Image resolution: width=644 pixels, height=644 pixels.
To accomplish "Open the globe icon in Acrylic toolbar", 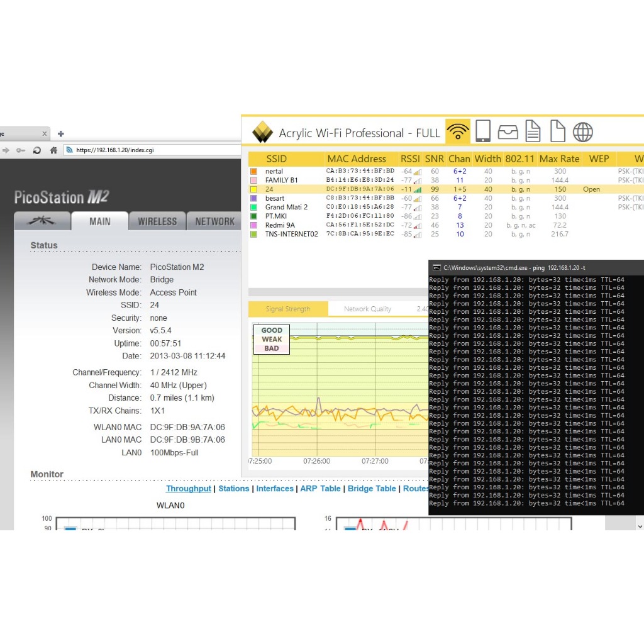I will (x=583, y=132).
